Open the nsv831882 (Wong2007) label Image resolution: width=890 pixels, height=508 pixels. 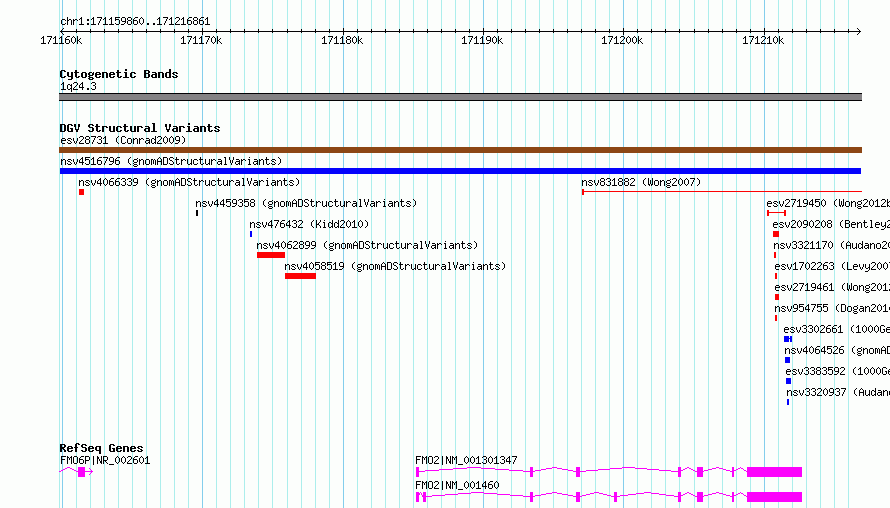[x=641, y=182]
